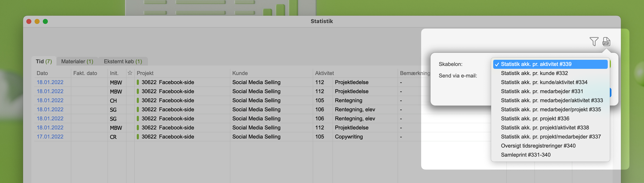Click the yellow window minimize button
Viewport: 644px width, 183px height.
coord(37,21)
